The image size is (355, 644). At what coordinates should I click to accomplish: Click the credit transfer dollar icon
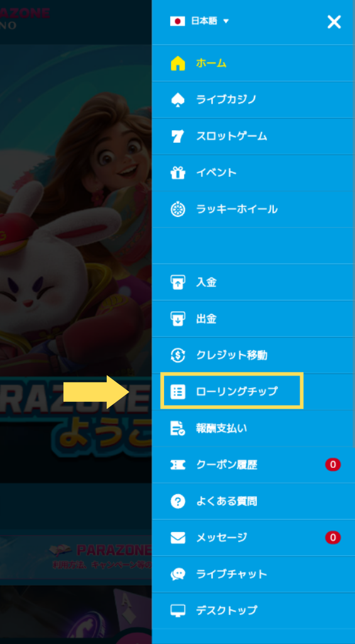178,355
